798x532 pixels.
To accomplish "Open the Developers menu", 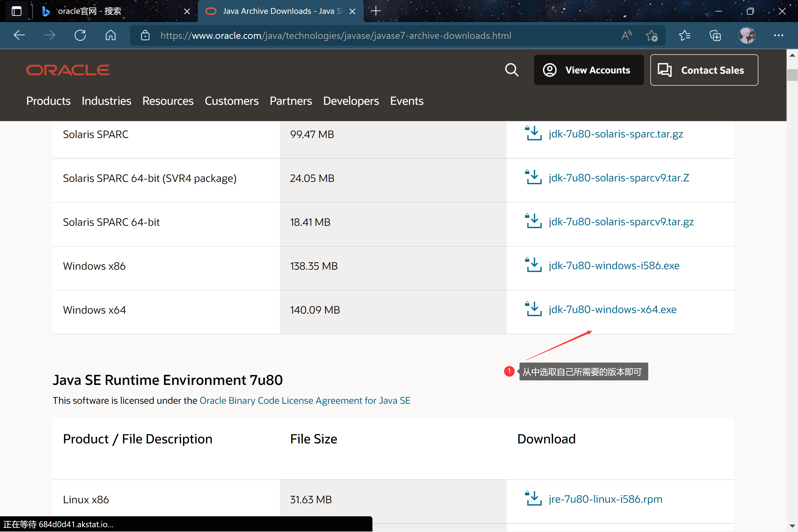I will [351, 101].
